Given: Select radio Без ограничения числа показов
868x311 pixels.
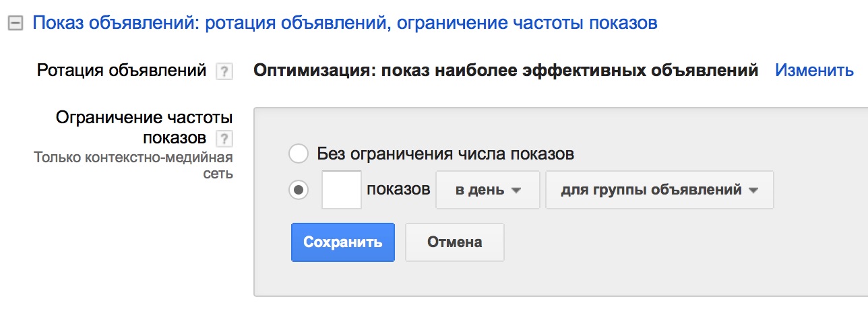Looking at the screenshot, I should [298, 154].
